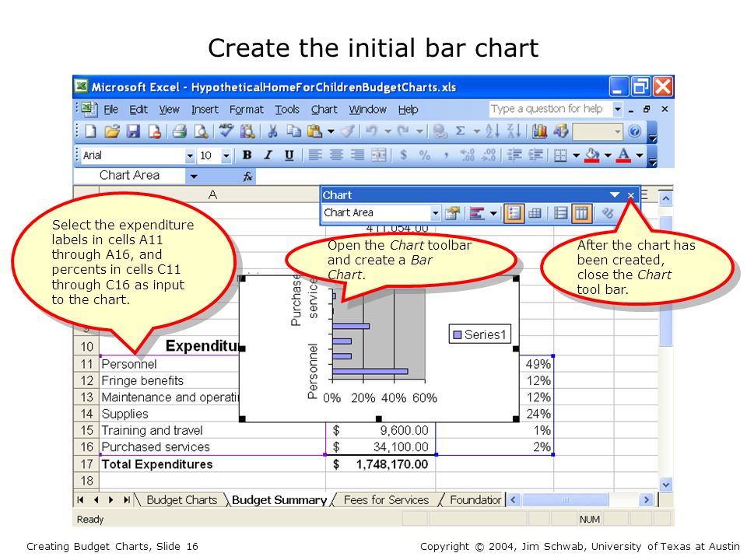Open the Borders dropdown arrow

(x=576, y=156)
